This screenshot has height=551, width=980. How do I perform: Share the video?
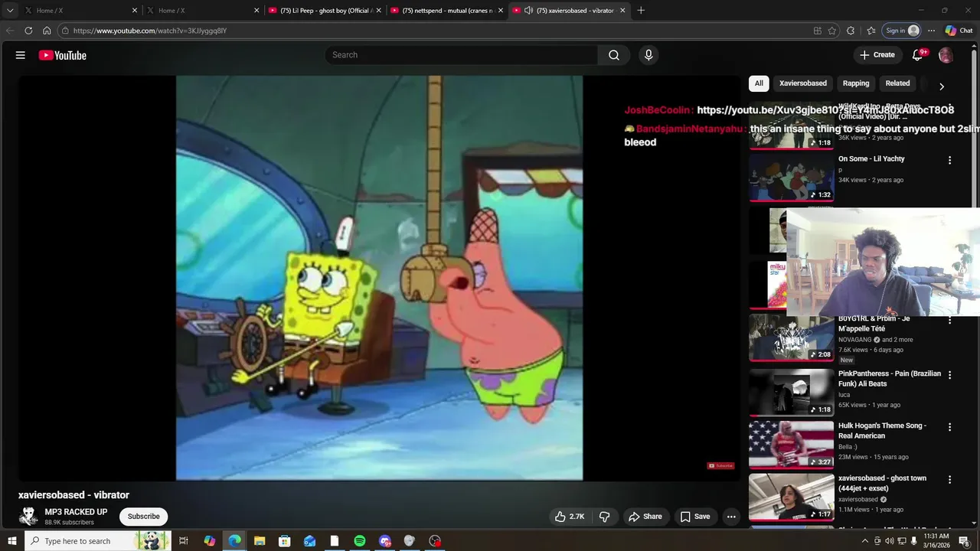coord(645,517)
